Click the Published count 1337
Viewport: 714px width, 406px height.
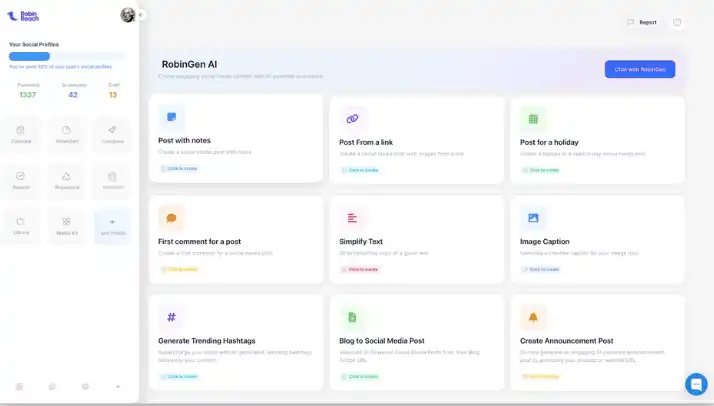point(28,95)
